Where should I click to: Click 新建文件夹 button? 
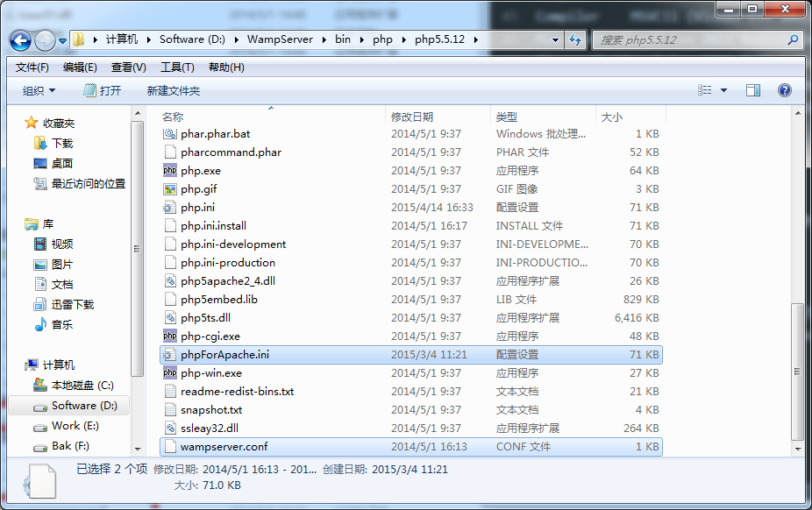174,90
